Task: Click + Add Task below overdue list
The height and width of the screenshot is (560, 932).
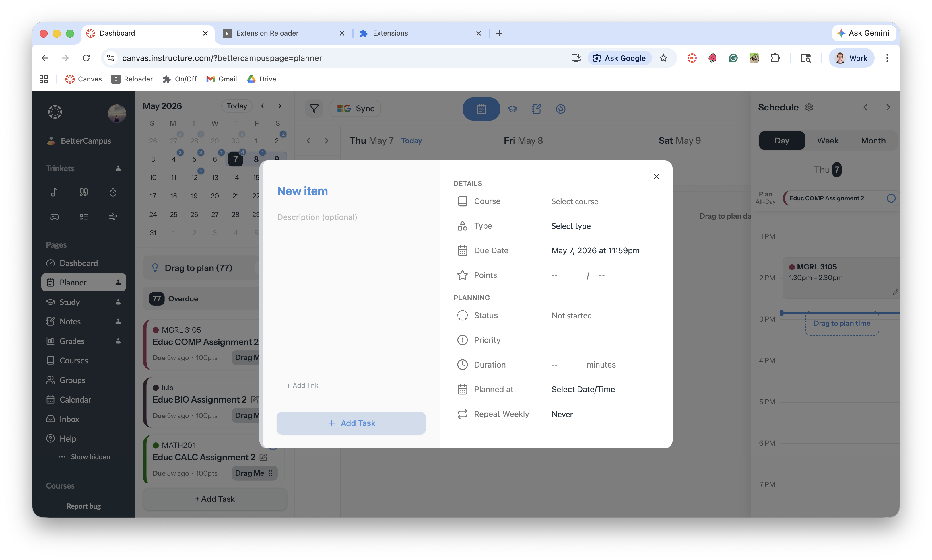Action: (215, 499)
